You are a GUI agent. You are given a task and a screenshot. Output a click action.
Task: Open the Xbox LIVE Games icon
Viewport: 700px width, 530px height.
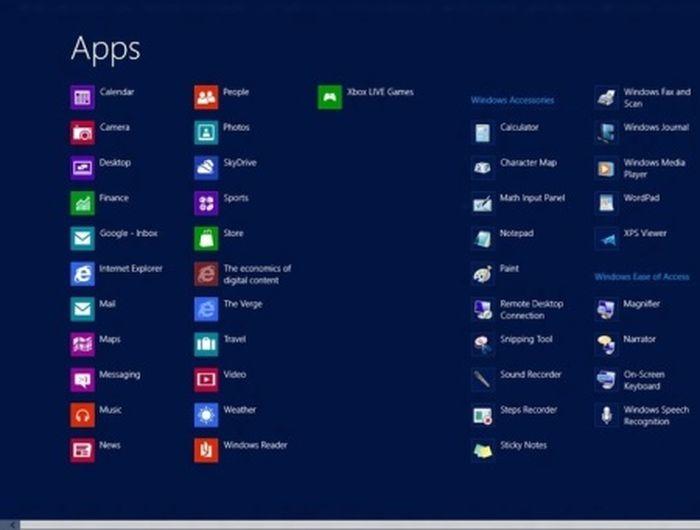(330, 97)
